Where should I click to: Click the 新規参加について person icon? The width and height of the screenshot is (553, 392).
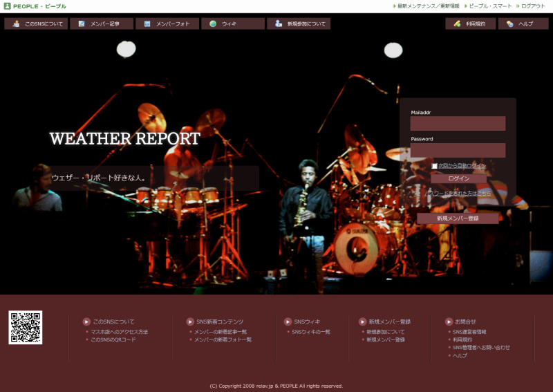(x=279, y=24)
